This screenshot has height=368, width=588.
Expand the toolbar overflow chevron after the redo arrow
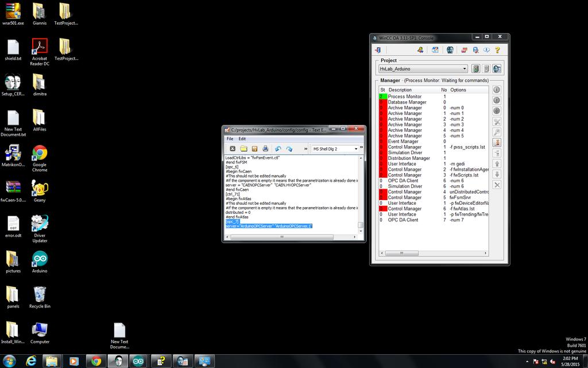click(305, 149)
